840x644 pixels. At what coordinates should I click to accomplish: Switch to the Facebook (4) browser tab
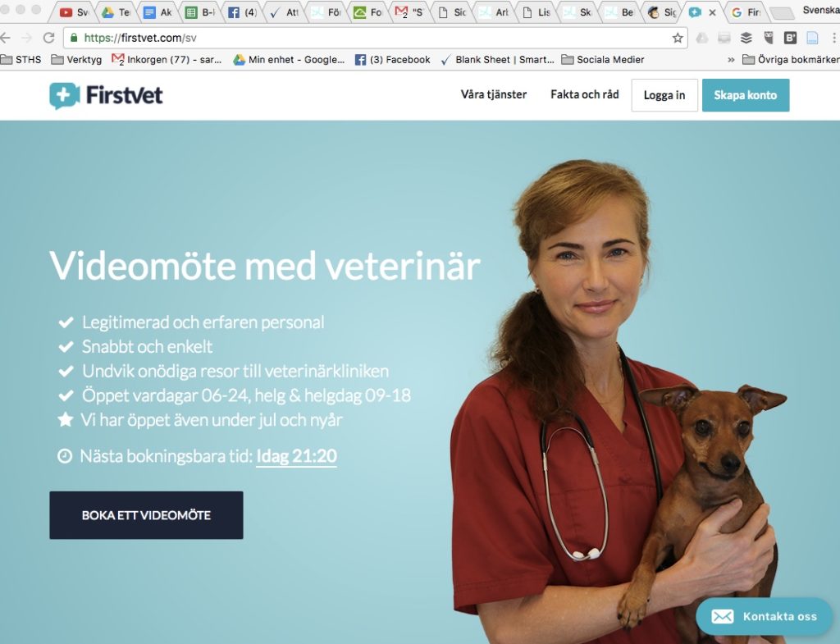242,11
